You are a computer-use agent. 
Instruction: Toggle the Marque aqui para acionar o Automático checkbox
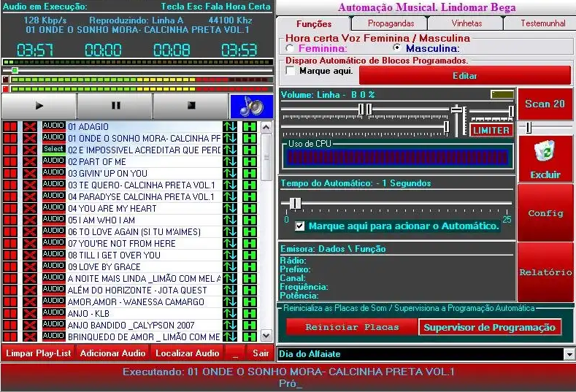point(300,226)
